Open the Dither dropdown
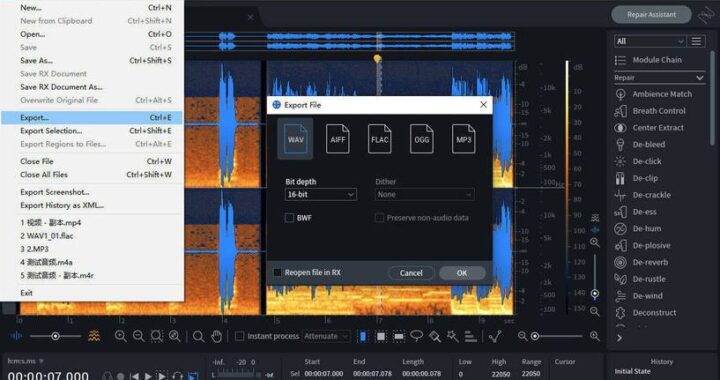The image size is (720, 380). point(425,195)
